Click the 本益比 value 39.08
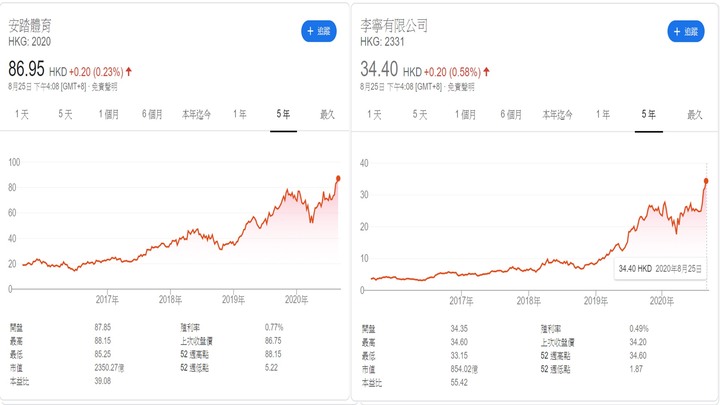The width and height of the screenshot is (720, 405). tap(103, 381)
